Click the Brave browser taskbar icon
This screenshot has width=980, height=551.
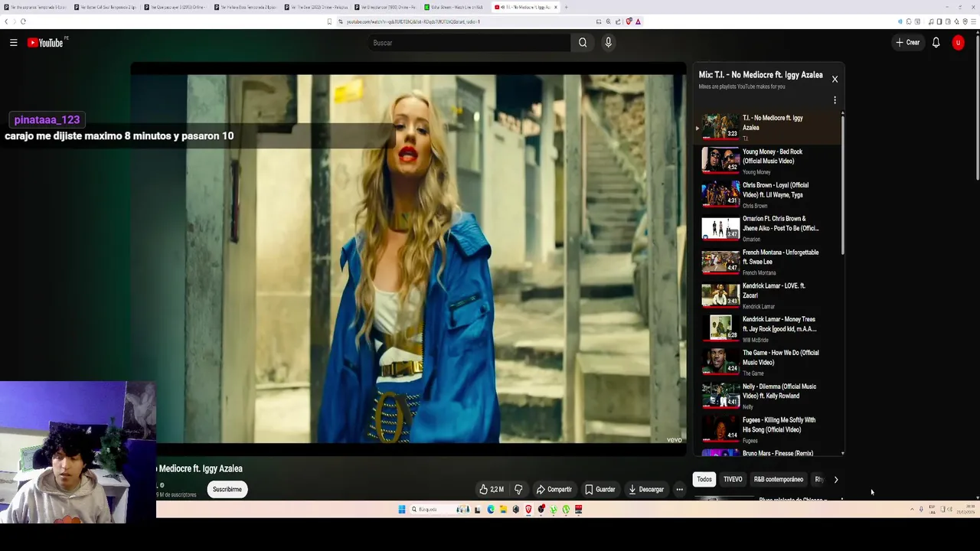click(x=528, y=509)
